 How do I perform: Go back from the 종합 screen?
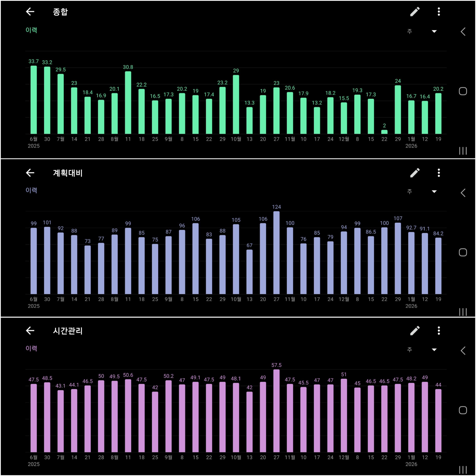point(30,12)
